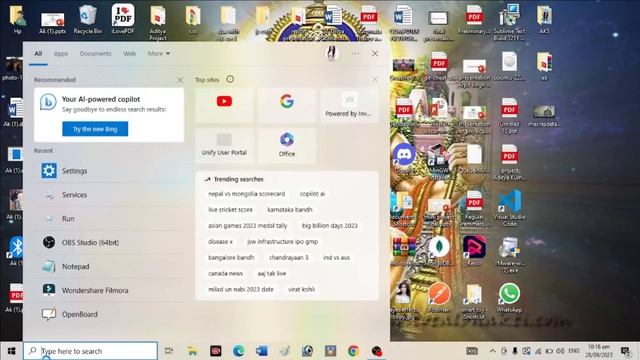Open the Office top site tile
640x360 pixels.
click(287, 145)
